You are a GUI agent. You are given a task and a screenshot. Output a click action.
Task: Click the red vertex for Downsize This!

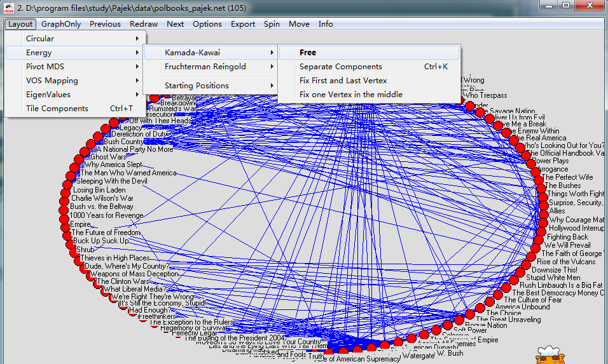[526, 265]
